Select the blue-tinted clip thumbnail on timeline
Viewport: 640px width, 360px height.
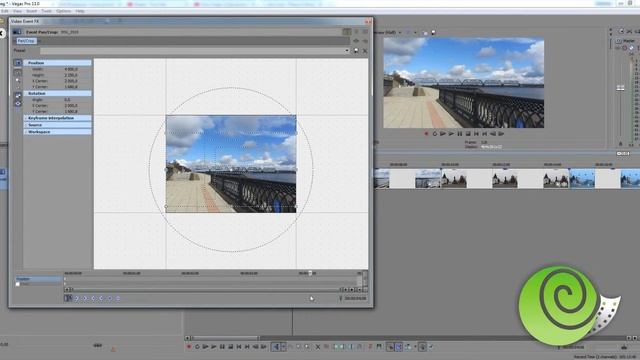(x=582, y=179)
